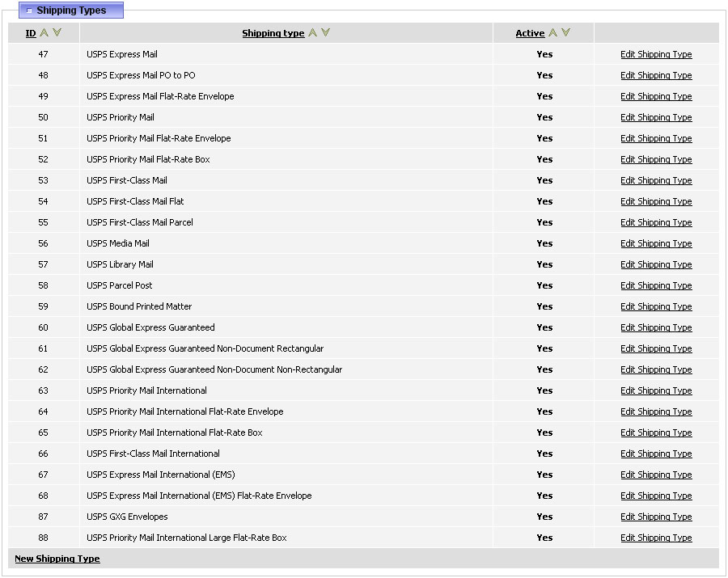Select 'USPS Express Mail PO to PO' text
The image size is (728, 578).
pyautogui.click(x=141, y=75)
